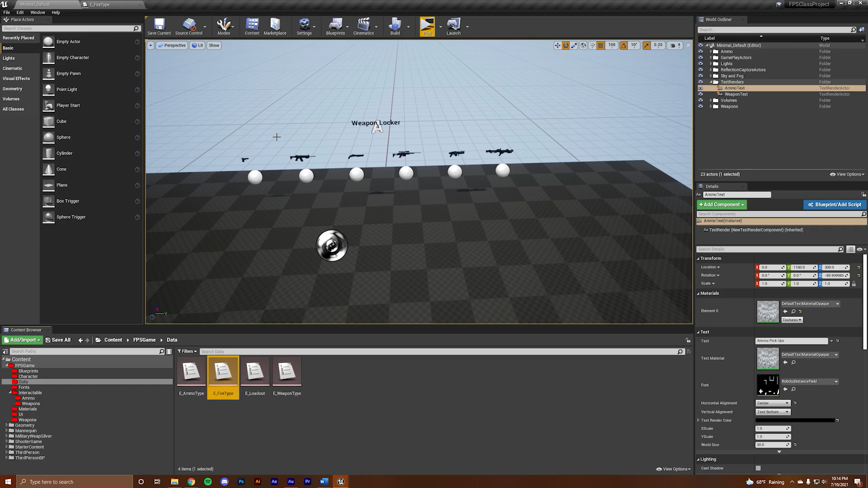This screenshot has width=868, height=488.
Task: Open the Window menu
Action: point(38,13)
